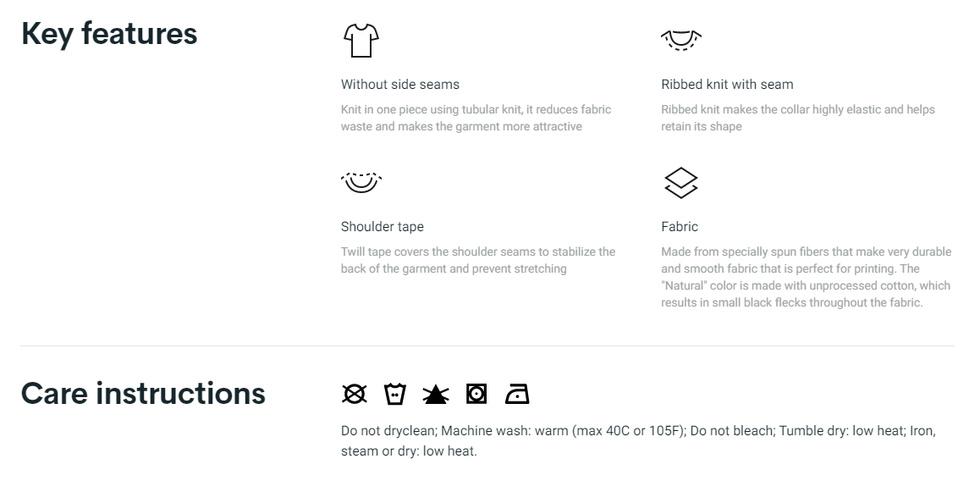980x492 pixels.
Task: Click the machine wash warm symbol
Action: pos(395,394)
